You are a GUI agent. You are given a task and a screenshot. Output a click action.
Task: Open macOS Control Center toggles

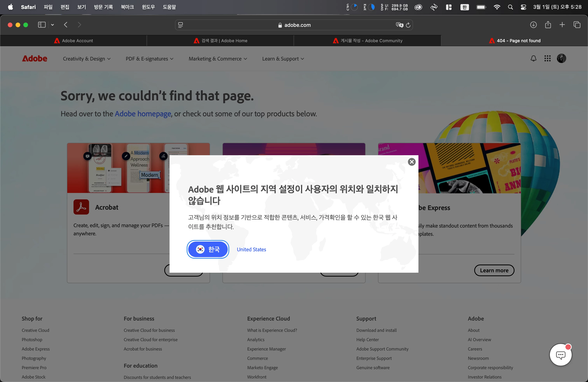pos(523,7)
